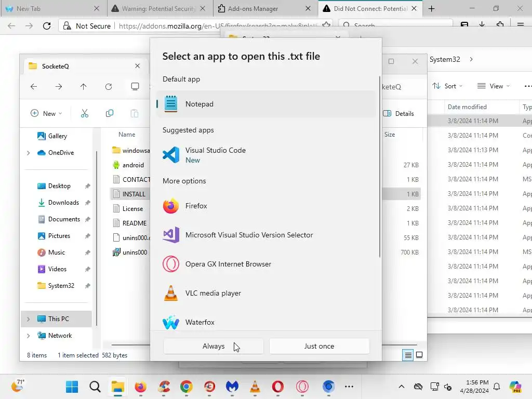Pick VLC media player in app list
Screen dimensions: 532x399
(266, 293)
